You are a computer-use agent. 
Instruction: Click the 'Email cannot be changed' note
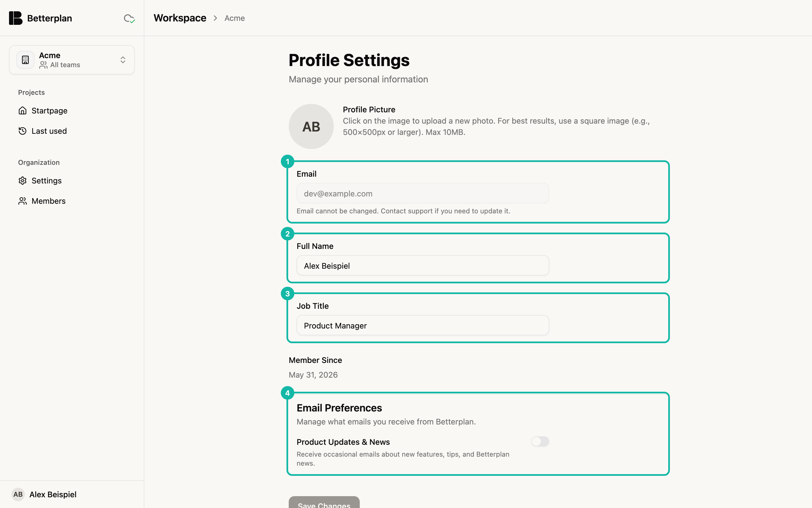pos(403,211)
